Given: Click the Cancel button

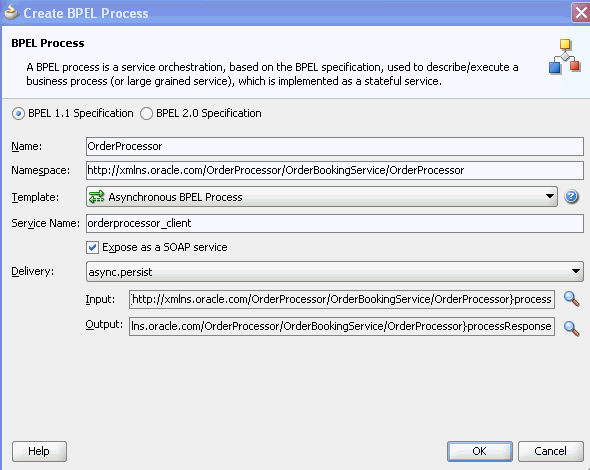Looking at the screenshot, I should (x=550, y=451).
